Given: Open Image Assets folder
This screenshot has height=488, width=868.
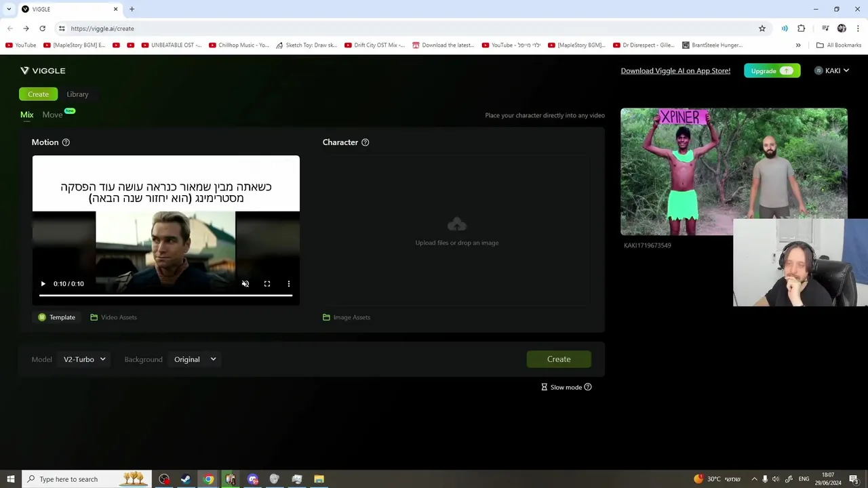Looking at the screenshot, I should point(347,317).
